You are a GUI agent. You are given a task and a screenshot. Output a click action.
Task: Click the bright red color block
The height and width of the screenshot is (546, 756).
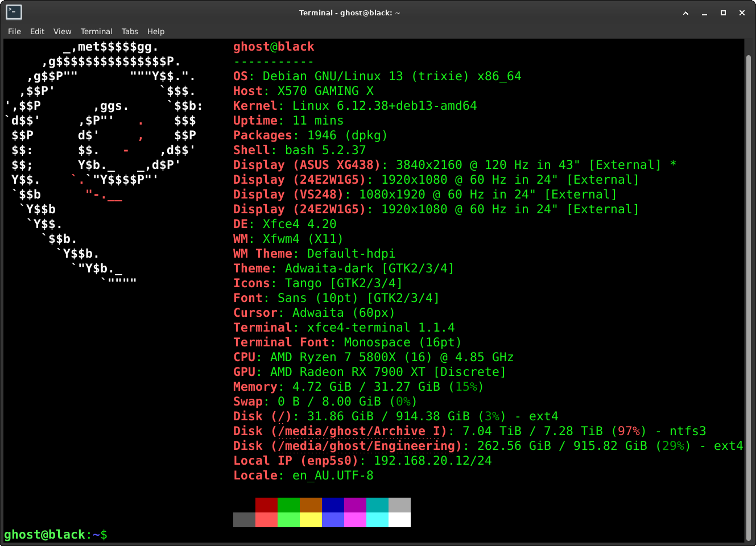coord(266,520)
